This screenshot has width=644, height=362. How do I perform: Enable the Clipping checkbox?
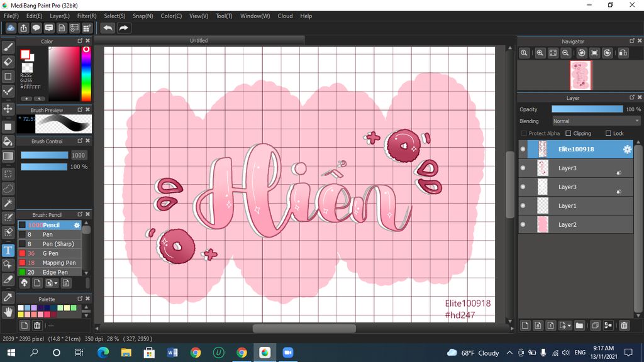pyautogui.click(x=568, y=133)
